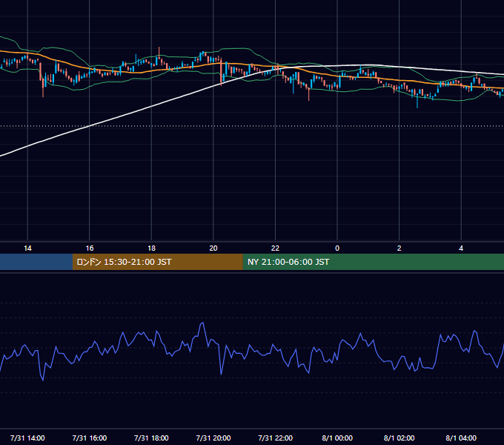The image size is (504, 445).
Task: Click the 7/31 20:00 time label
Action: coord(213,438)
